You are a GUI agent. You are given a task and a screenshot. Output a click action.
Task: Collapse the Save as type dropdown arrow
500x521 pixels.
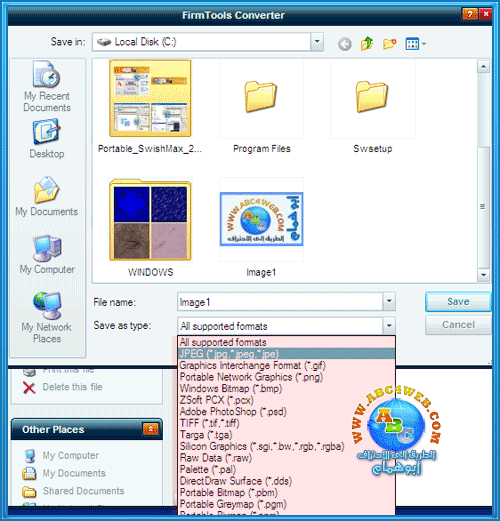coord(389,326)
